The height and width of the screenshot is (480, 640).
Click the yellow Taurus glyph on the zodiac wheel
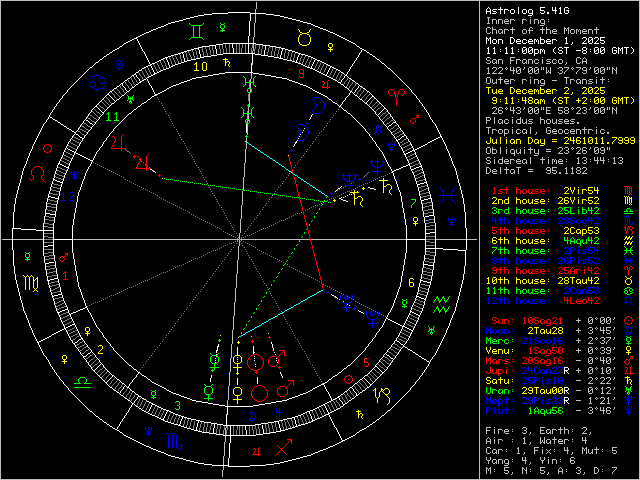pyautogui.click(x=301, y=37)
